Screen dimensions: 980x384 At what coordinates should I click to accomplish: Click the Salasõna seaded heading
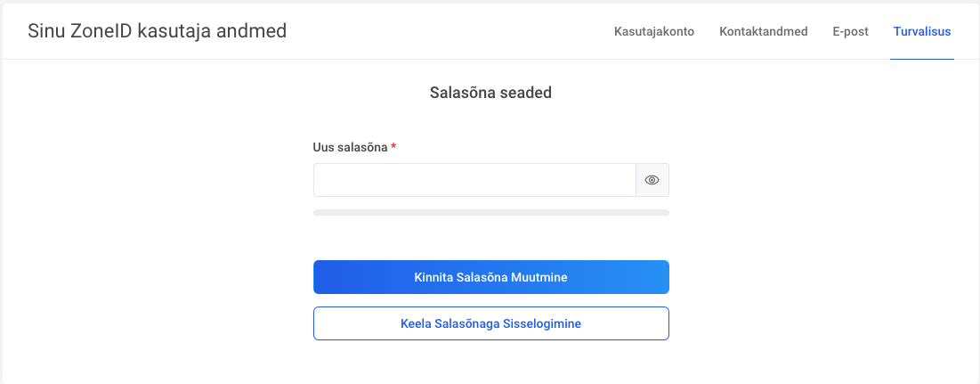(490, 92)
